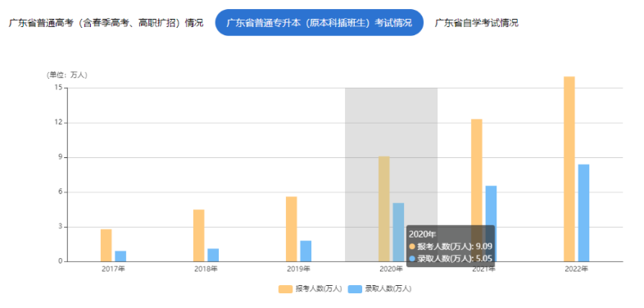The image size is (644, 308).
Task: Select 广东省普通专升本 考试情况 tab
Action: (319, 23)
